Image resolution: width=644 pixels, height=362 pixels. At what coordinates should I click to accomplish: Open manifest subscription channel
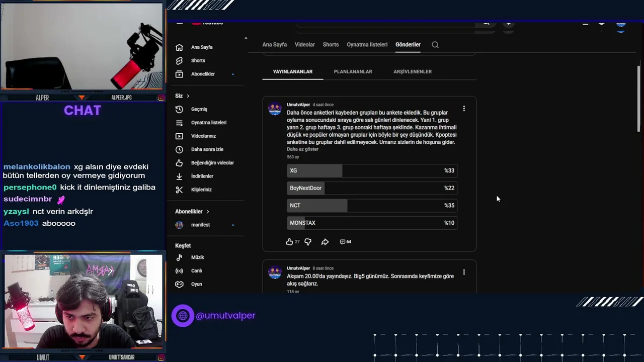[x=200, y=225]
